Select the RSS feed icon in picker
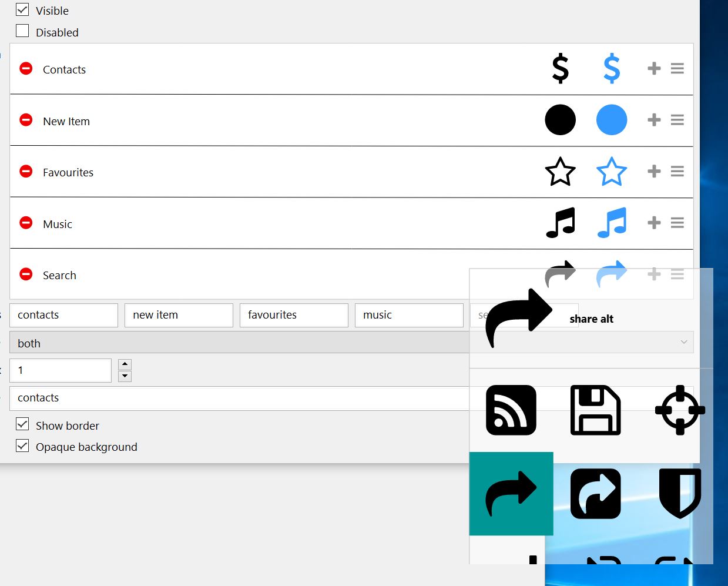Viewport: 728px width, 586px height. pyautogui.click(x=511, y=410)
